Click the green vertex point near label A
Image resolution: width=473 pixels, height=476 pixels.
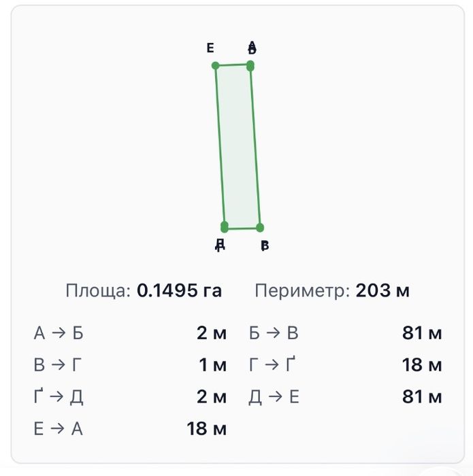point(250,65)
